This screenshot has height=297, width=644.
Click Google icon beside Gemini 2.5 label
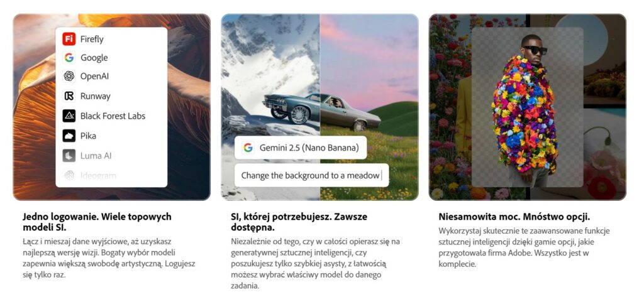(x=248, y=148)
